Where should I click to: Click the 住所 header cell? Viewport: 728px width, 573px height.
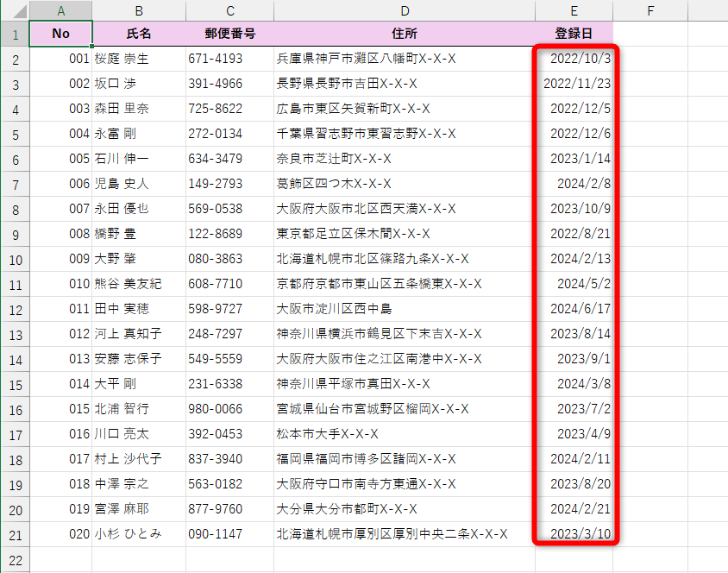[405, 33]
